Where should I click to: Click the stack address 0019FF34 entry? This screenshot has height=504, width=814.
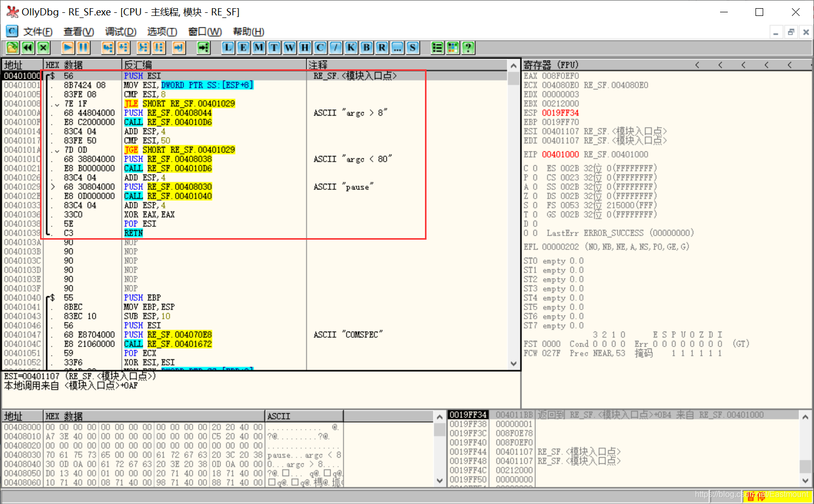pyautogui.click(x=468, y=415)
